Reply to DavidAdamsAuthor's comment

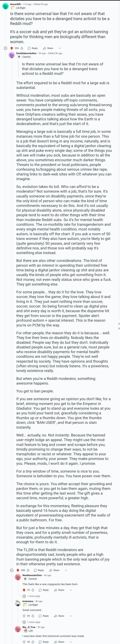[x=39, y=570]
